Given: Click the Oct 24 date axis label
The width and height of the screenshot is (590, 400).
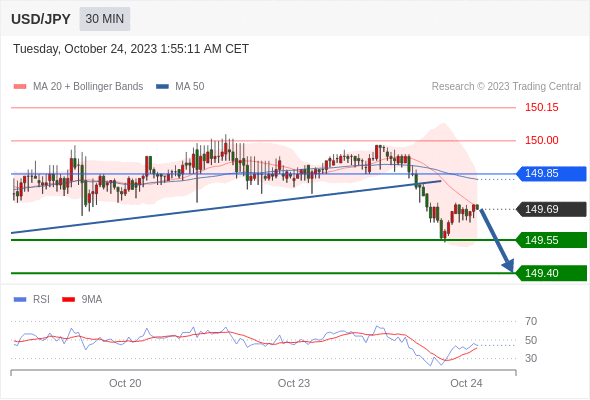Looking at the screenshot, I should coord(466,383).
